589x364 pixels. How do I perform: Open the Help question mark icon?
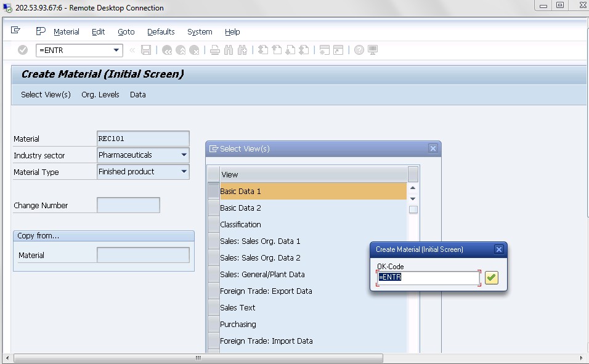[x=358, y=50]
